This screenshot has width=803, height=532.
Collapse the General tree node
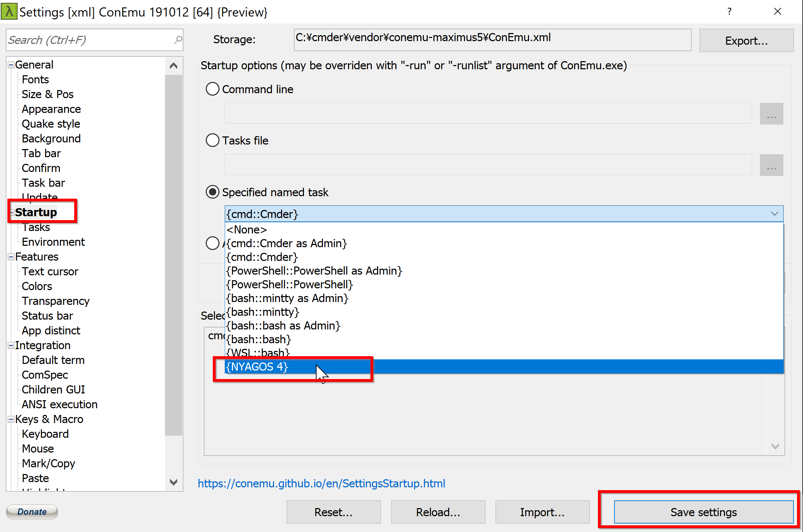pyautogui.click(x=11, y=65)
